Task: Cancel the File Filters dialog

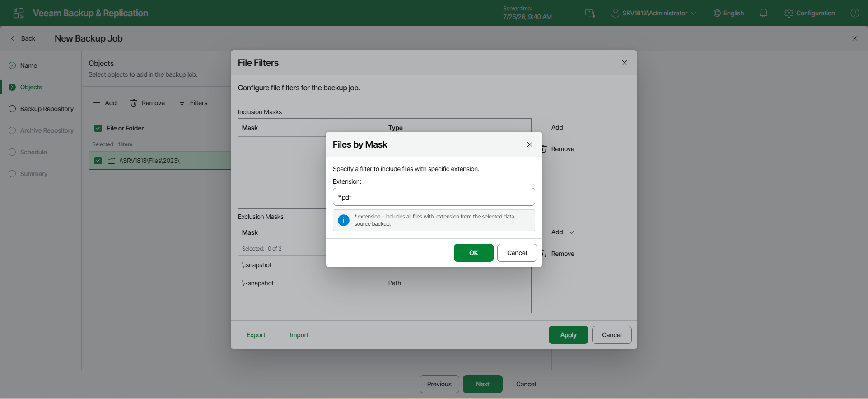Action: pyautogui.click(x=612, y=335)
